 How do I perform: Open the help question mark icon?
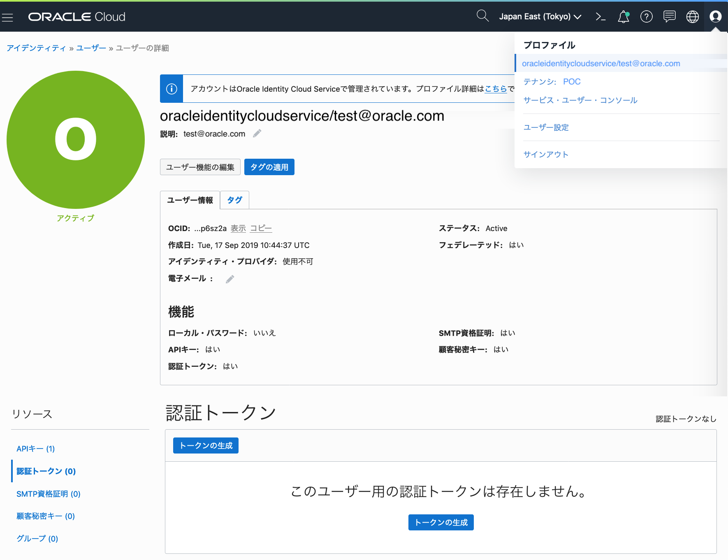pyautogui.click(x=647, y=17)
